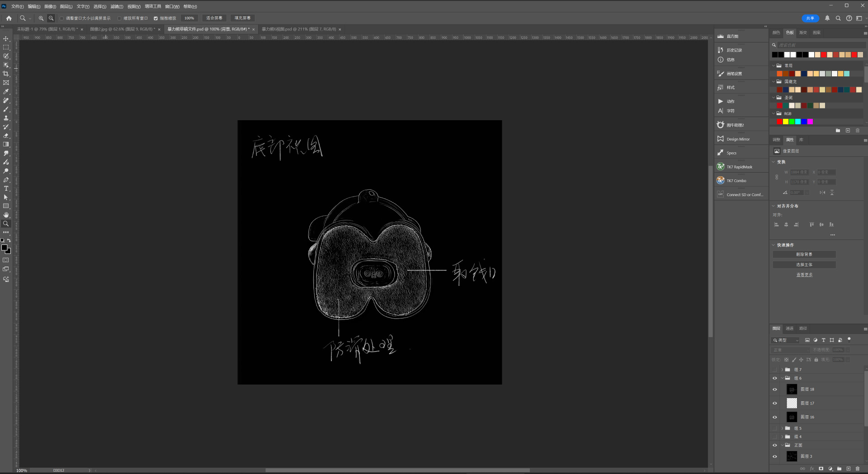Open the 查看更多 link
The height and width of the screenshot is (474, 868).
point(804,275)
